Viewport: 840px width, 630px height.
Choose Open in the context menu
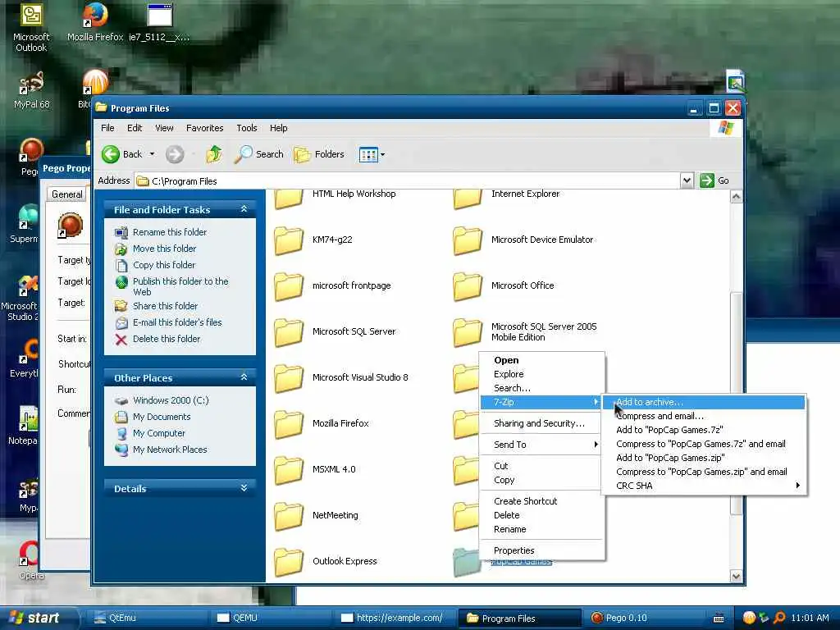[542, 360]
